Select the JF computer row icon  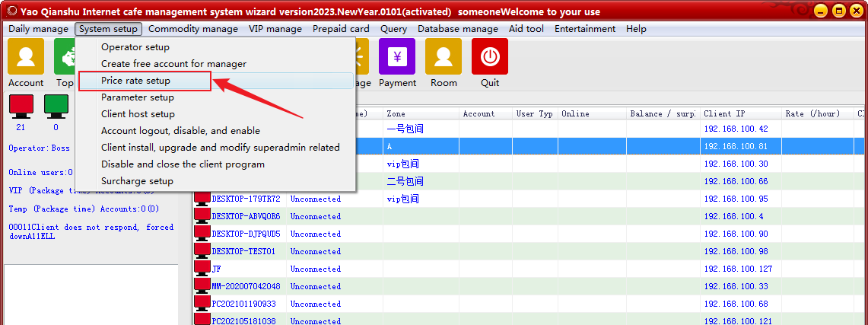point(202,269)
